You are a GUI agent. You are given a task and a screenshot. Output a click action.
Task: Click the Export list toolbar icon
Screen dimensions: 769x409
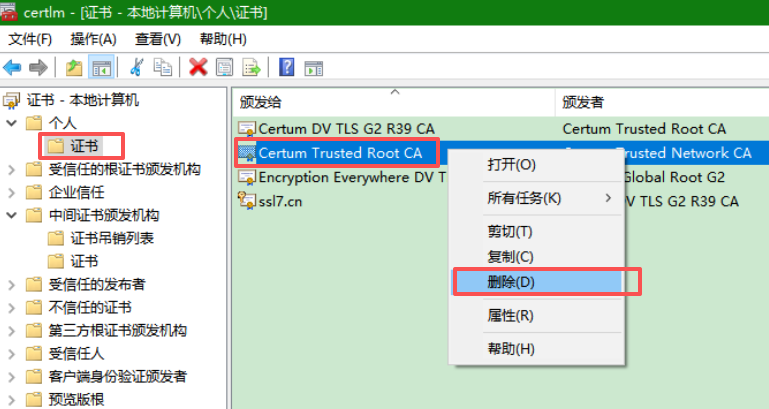coord(251,67)
